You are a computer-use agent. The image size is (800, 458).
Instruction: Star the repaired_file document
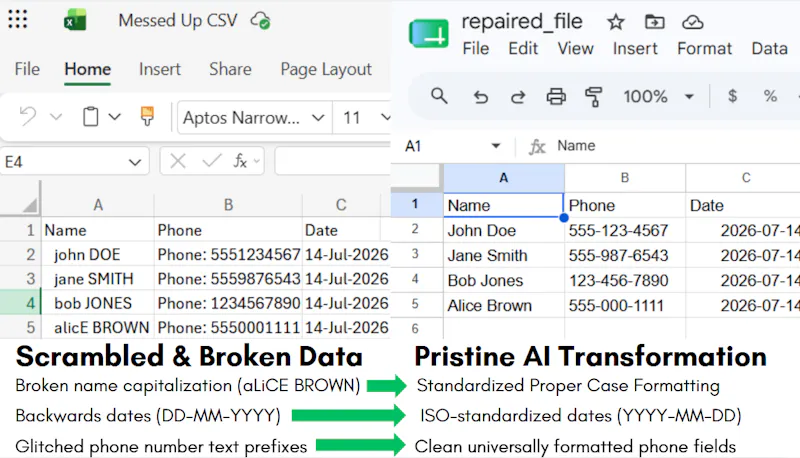[615, 22]
